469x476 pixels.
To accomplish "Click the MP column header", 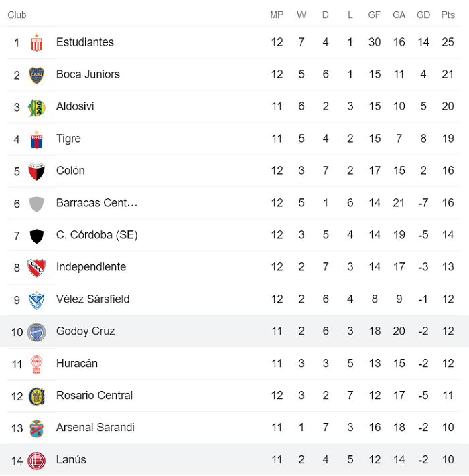I will coord(277,15).
